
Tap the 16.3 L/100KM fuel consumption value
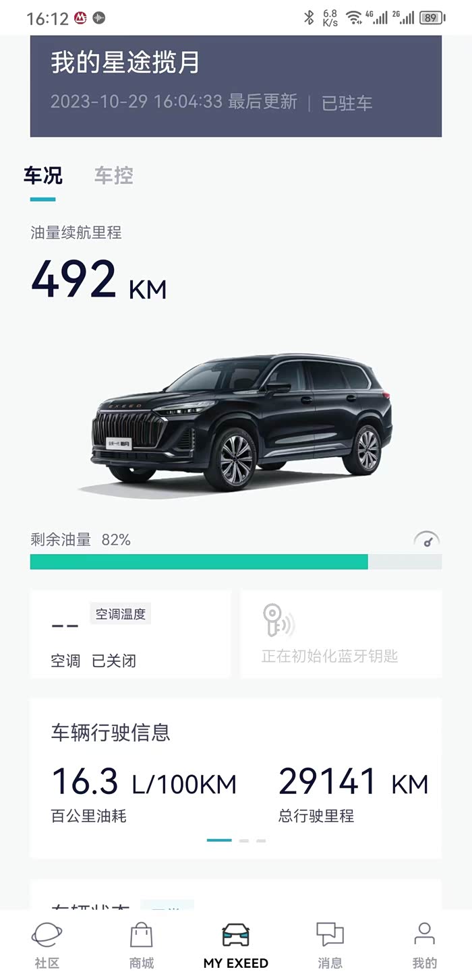(x=144, y=783)
